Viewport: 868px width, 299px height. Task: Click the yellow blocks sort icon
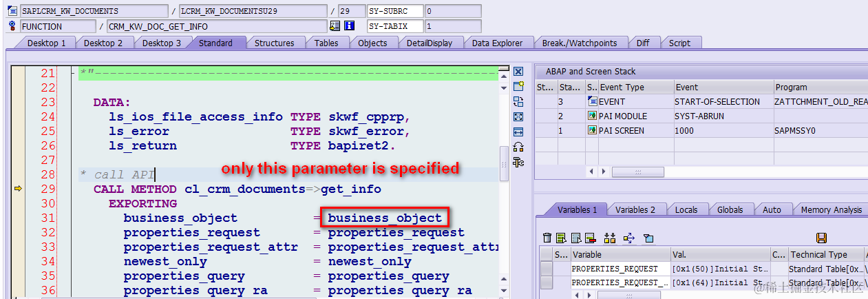(x=609, y=238)
